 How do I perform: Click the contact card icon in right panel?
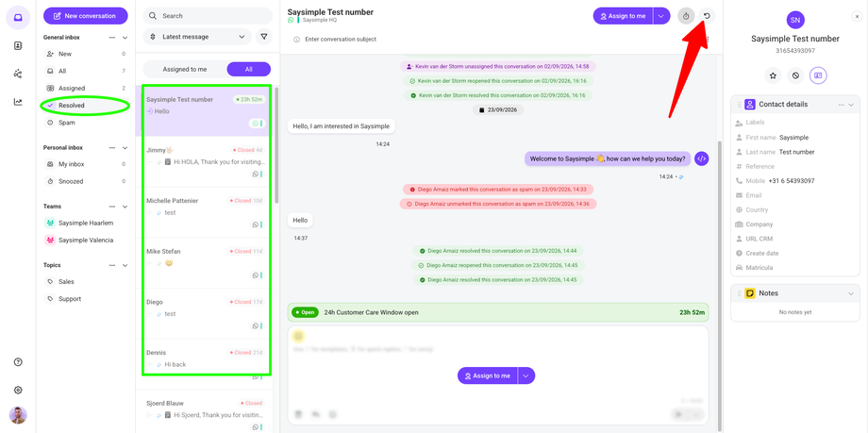click(x=818, y=75)
